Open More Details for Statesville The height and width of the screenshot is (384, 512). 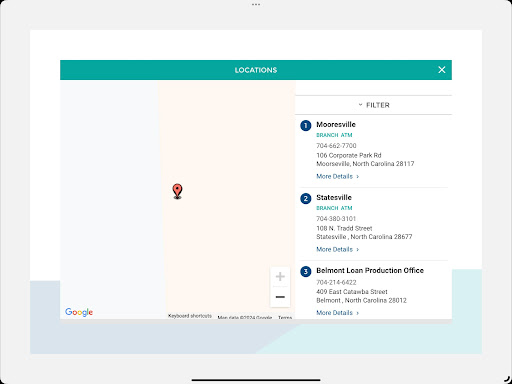(x=338, y=249)
